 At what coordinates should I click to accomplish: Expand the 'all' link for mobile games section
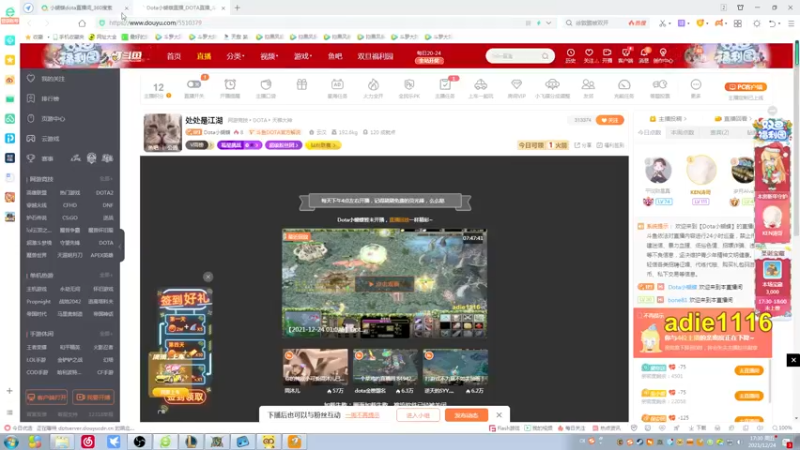106,334
